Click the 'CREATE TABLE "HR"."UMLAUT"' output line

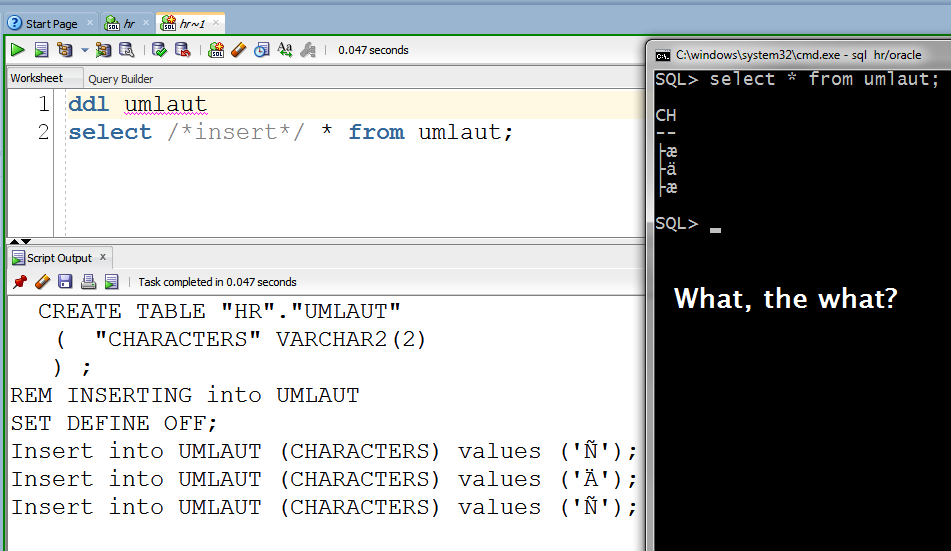220,311
